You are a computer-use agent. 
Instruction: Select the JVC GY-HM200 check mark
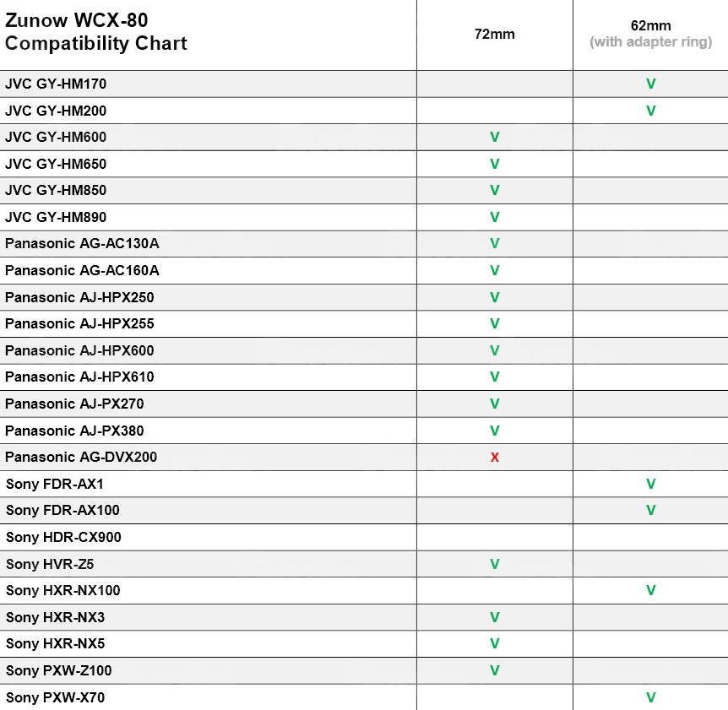(650, 111)
